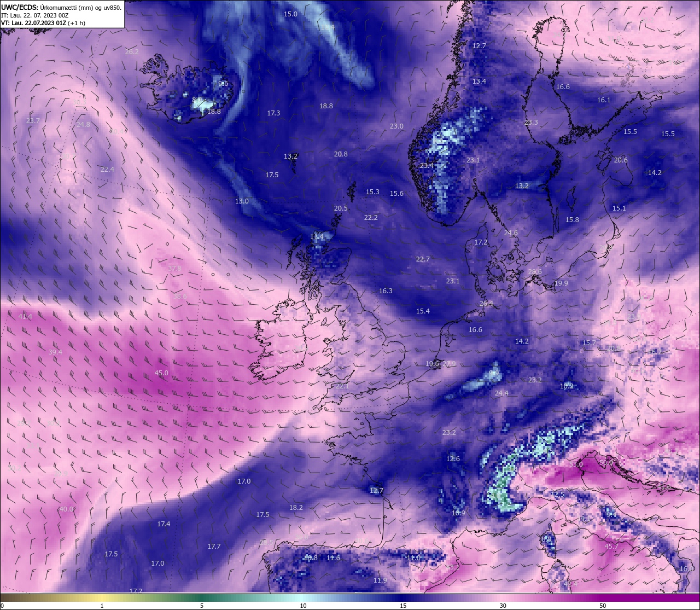Click the 18.2 value in the Bay of Biscay
Screen dimensions: 700x610
(x=296, y=508)
